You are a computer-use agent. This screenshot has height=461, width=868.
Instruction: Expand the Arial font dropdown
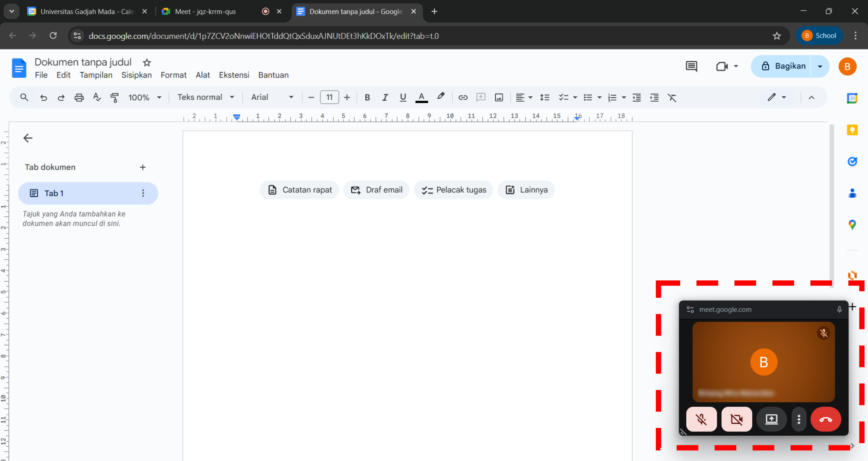click(272, 97)
